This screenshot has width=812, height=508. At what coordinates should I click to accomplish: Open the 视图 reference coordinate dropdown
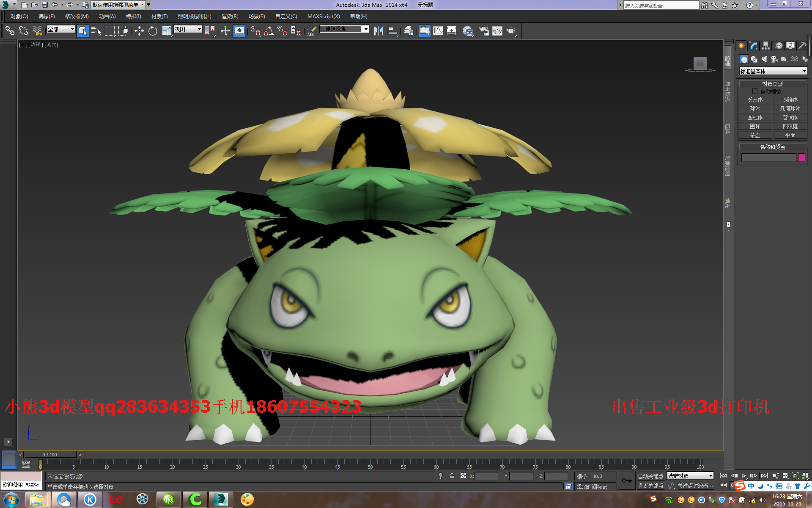(x=188, y=29)
